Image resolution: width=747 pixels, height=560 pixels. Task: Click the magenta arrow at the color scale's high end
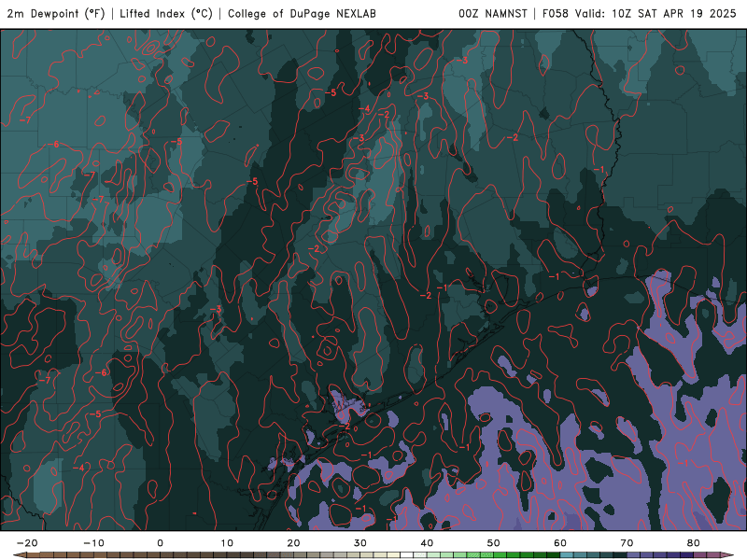tap(727, 554)
